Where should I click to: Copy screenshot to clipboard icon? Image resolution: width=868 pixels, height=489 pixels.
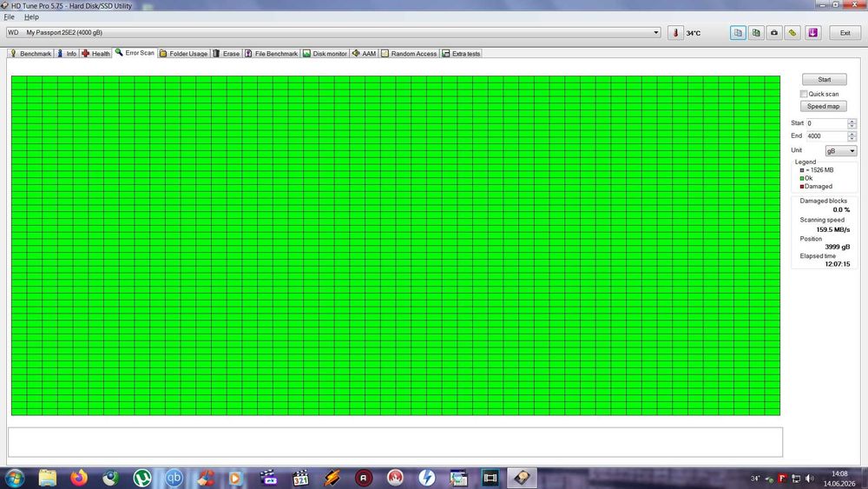point(756,33)
